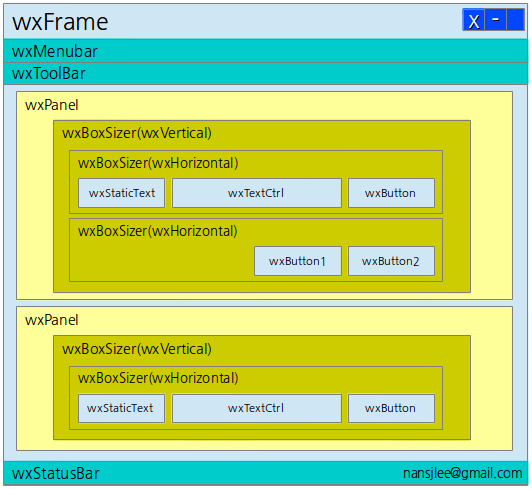Click wxButton in the upper panel
This screenshot has width=532, height=490.
coord(391,193)
